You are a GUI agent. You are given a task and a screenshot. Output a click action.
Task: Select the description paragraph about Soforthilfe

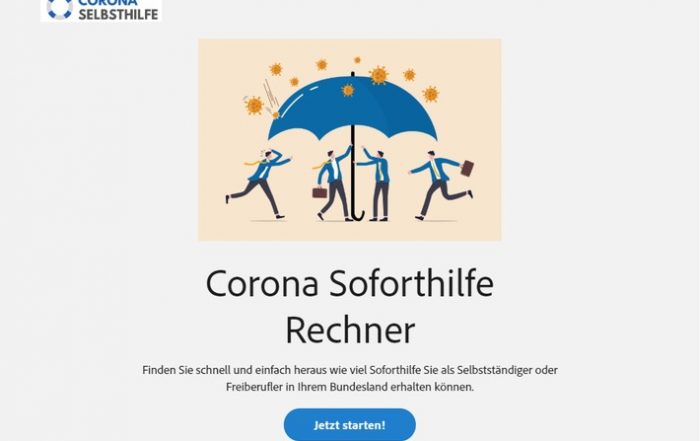(x=350, y=378)
